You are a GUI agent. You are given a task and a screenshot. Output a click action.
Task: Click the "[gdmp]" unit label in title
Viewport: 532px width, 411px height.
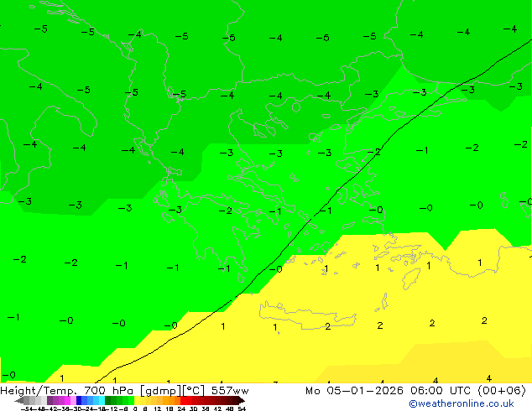click(x=160, y=391)
